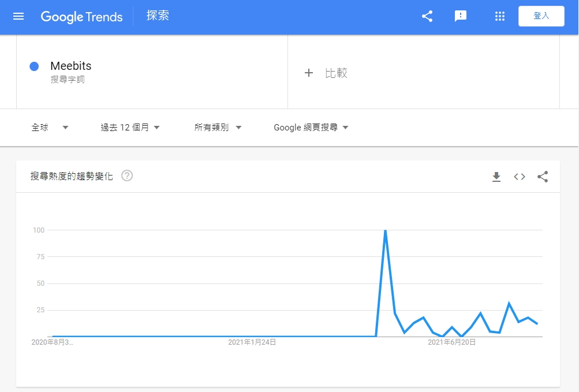Go to Google Trends home logo

click(81, 17)
